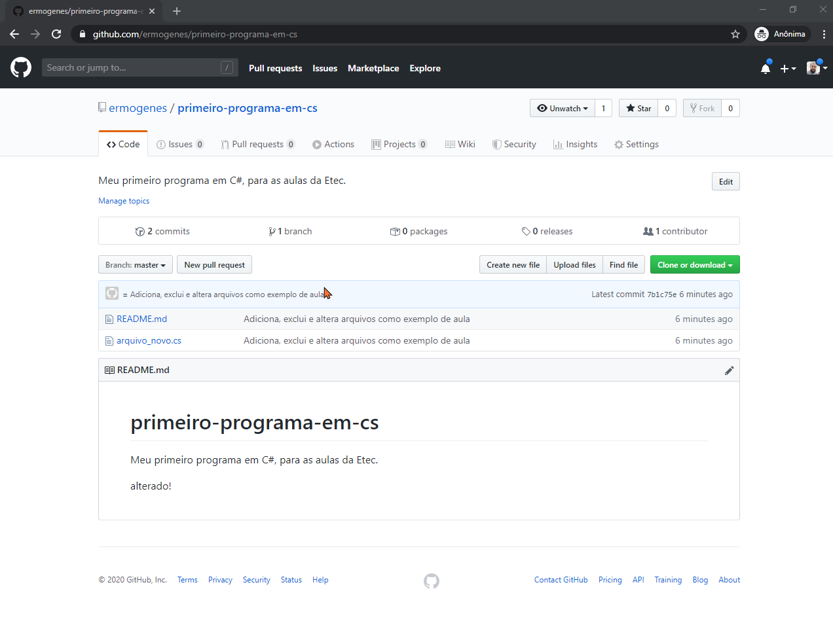Viewport: 833px width, 644px height.
Task: Open the footer Terms link
Action: coord(187,580)
